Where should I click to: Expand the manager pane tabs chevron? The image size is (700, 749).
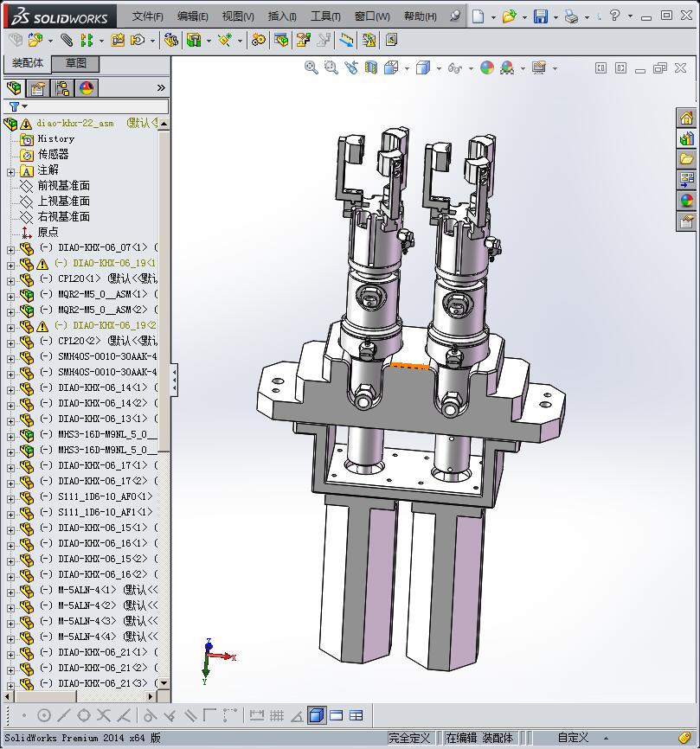point(161,88)
